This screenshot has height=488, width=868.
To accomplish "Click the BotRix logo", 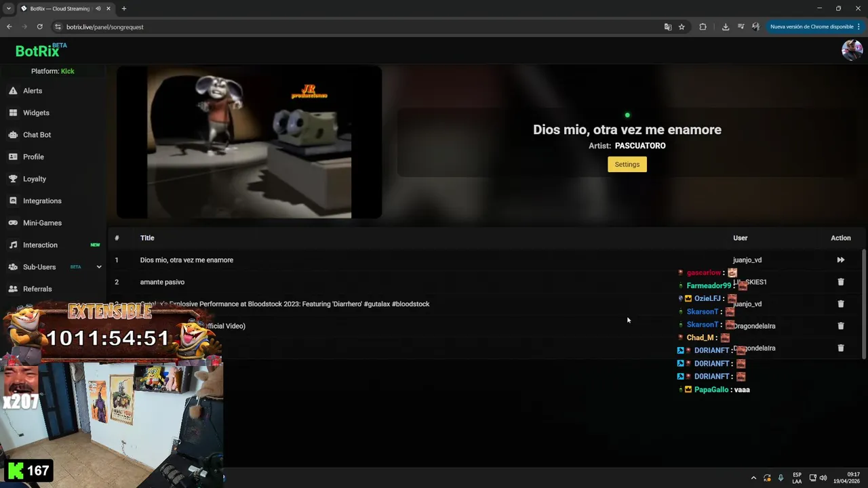I will (41, 51).
